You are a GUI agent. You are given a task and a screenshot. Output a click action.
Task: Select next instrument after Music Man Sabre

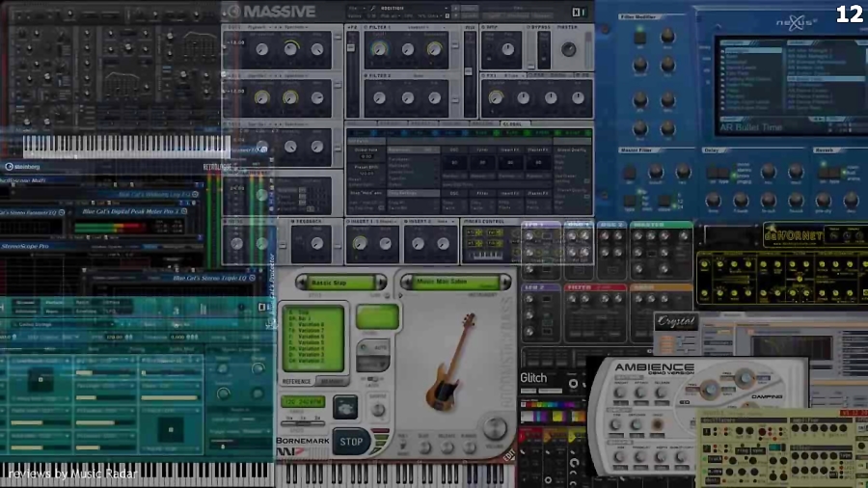(x=504, y=283)
